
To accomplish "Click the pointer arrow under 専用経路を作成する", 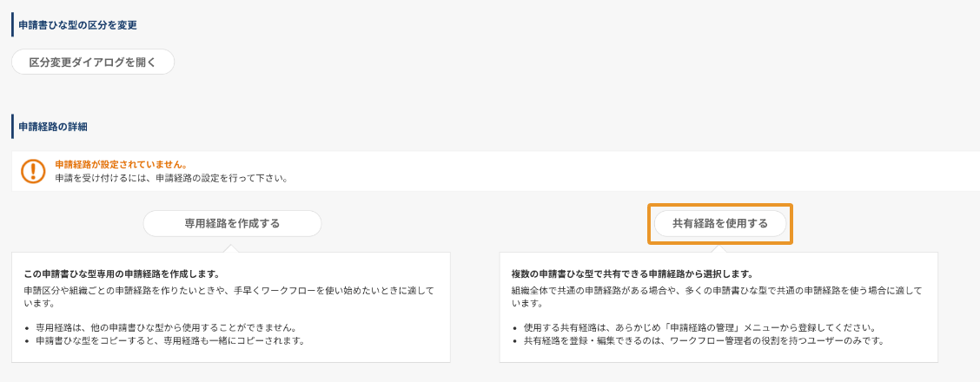I will tap(232, 247).
